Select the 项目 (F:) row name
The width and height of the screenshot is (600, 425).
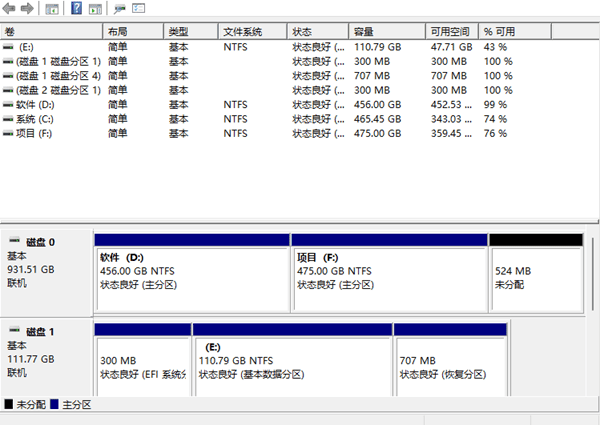(34, 134)
